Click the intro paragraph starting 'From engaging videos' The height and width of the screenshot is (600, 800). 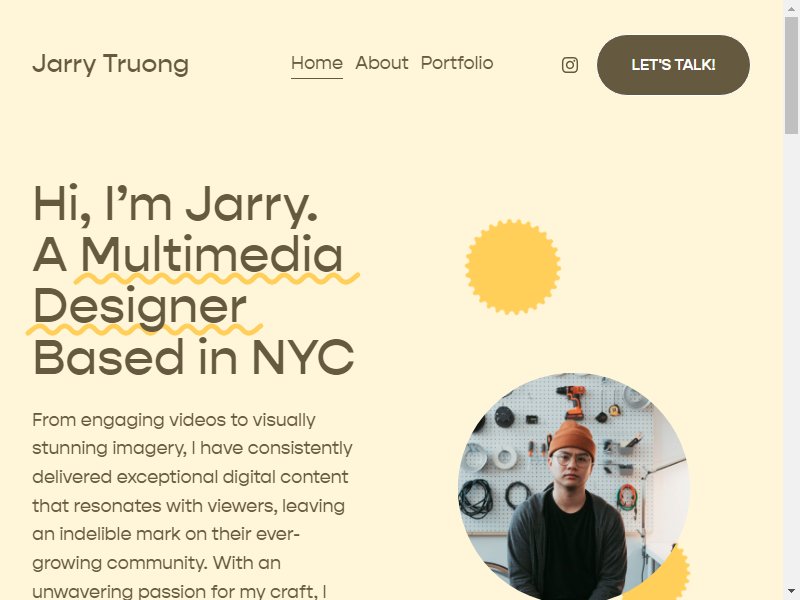(x=192, y=505)
